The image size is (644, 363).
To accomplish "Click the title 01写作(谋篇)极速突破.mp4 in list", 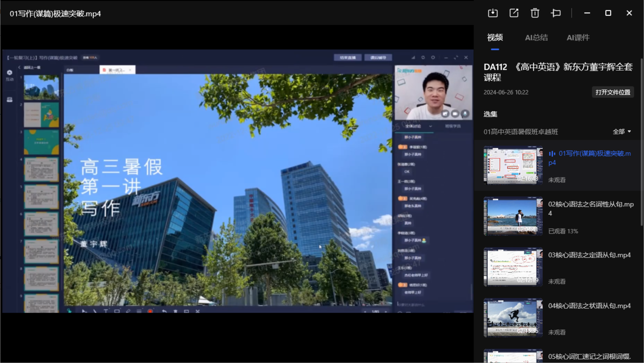I will [x=589, y=158].
